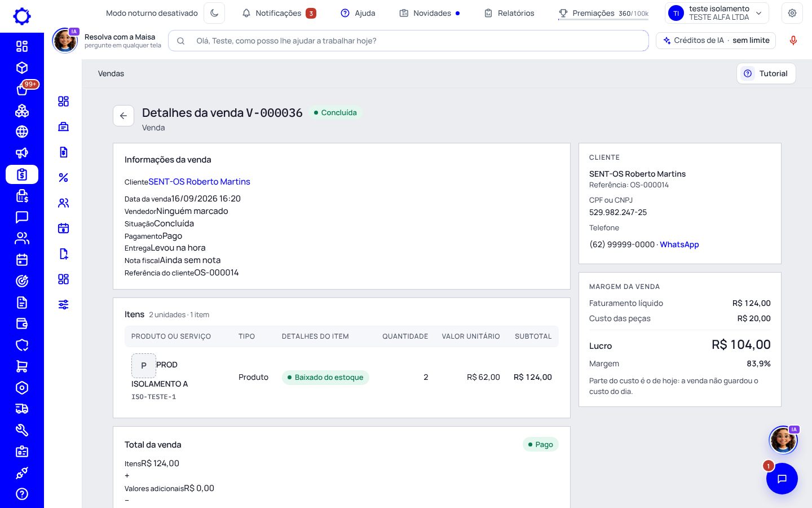The height and width of the screenshot is (508, 812).
Task: Focus the Maisa assistant question input
Action: (409, 41)
